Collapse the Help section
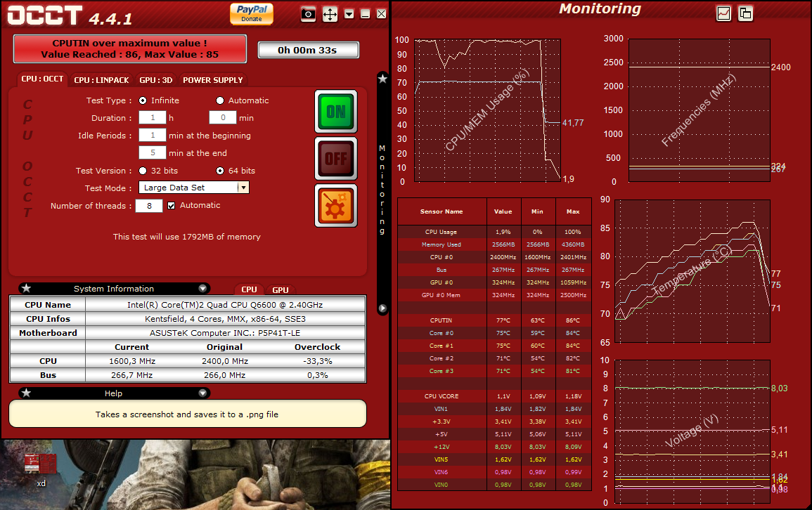Viewport: 812px width, 510px height. click(202, 393)
